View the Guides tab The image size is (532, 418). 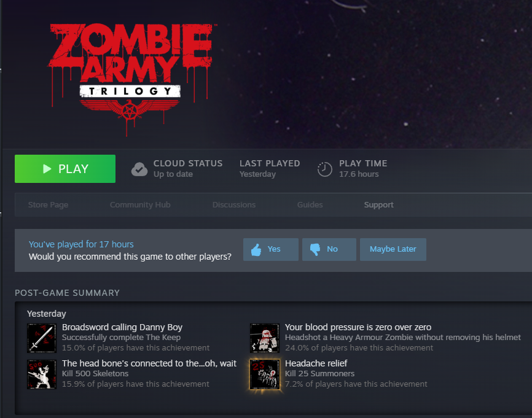pyautogui.click(x=310, y=205)
